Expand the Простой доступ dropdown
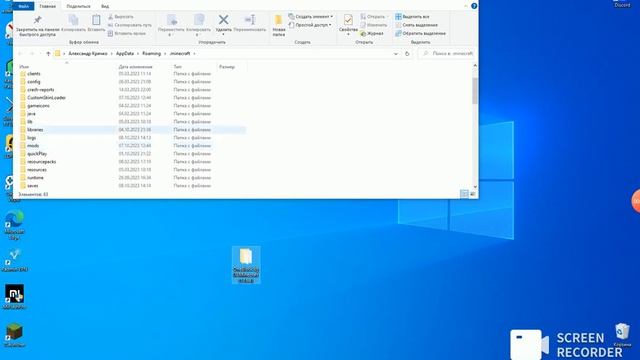The height and width of the screenshot is (360, 640). pyautogui.click(x=310, y=25)
